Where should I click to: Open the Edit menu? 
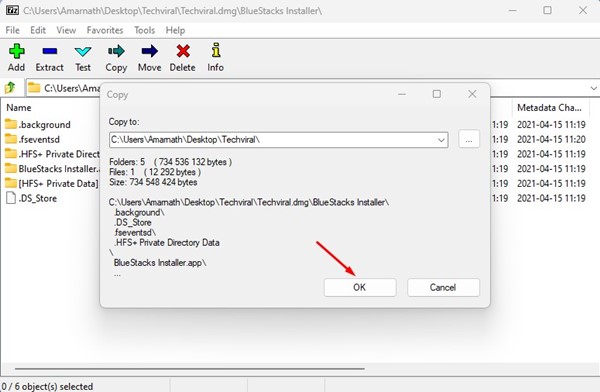coord(38,30)
